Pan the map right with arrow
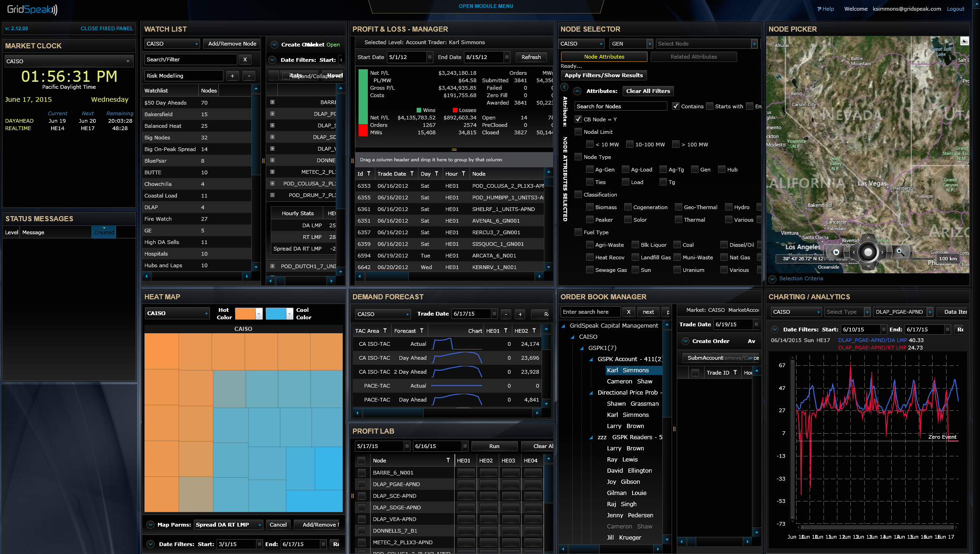Viewport: 980px width, 554px height. [x=882, y=252]
